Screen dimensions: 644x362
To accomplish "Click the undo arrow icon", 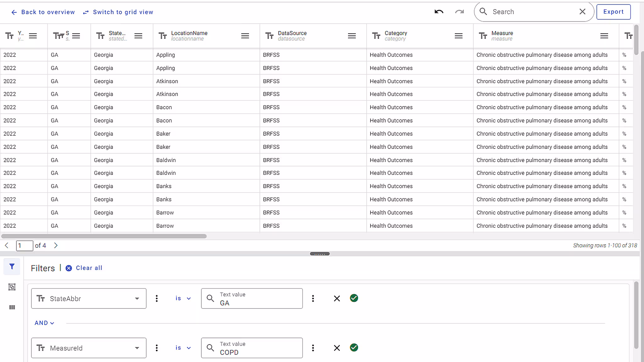I will click(439, 12).
